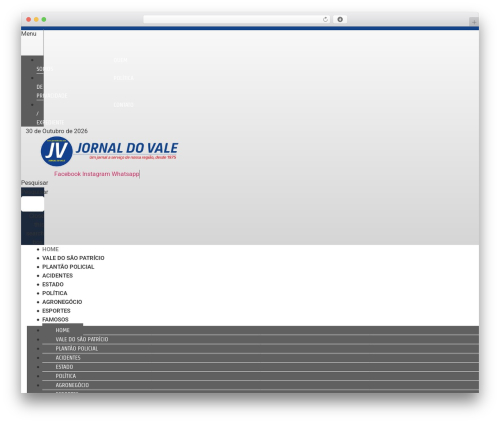This screenshot has width=500, height=423.
Task: Click the round JV logo emblem
Action: point(57,151)
